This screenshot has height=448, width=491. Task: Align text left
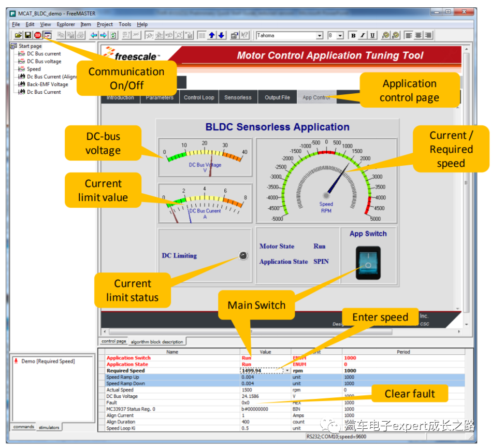click(409, 35)
